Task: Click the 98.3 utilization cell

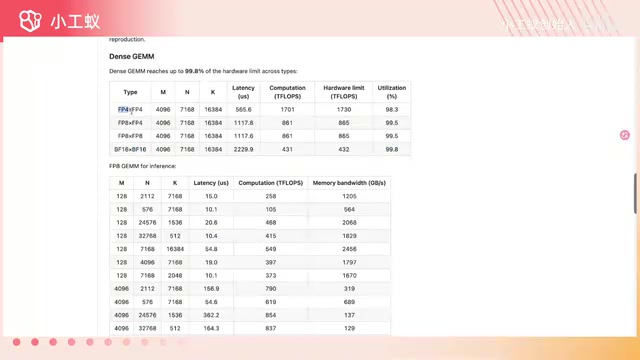Action: tap(391, 109)
